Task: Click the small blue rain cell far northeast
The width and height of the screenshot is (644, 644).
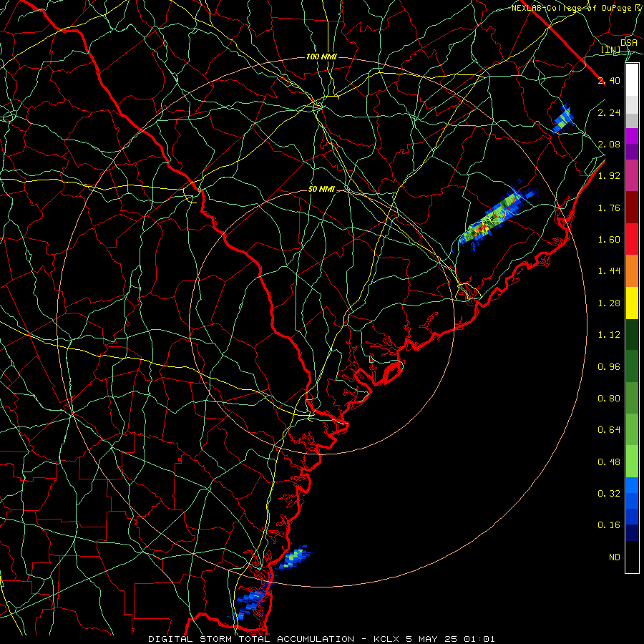Action: pyautogui.click(x=562, y=118)
